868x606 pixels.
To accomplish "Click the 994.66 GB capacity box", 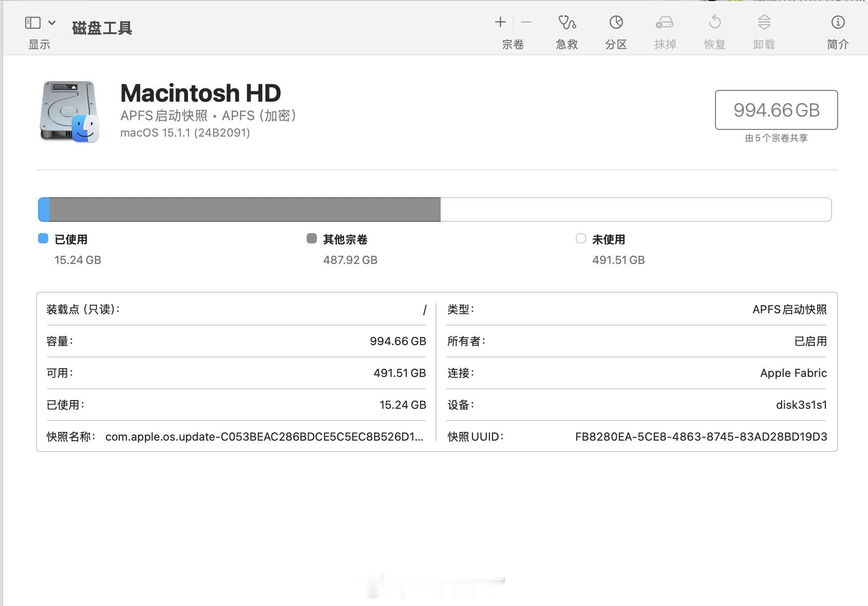I will pos(776,110).
